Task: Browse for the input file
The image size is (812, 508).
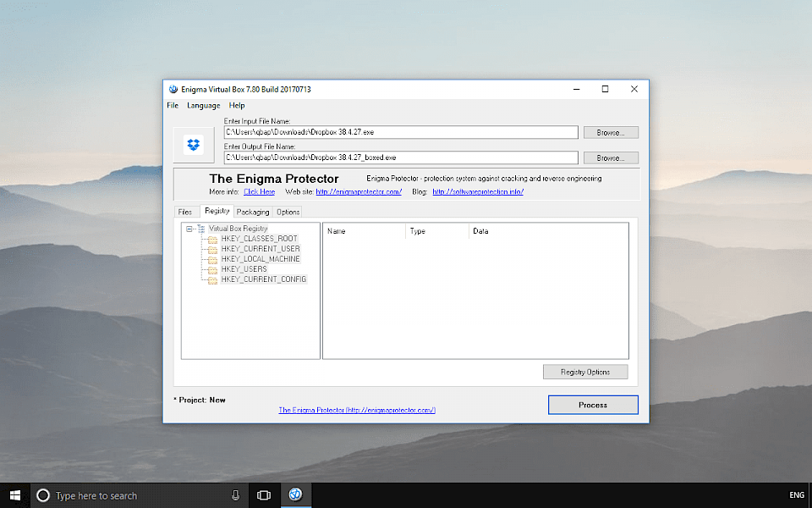Action: pyautogui.click(x=611, y=133)
